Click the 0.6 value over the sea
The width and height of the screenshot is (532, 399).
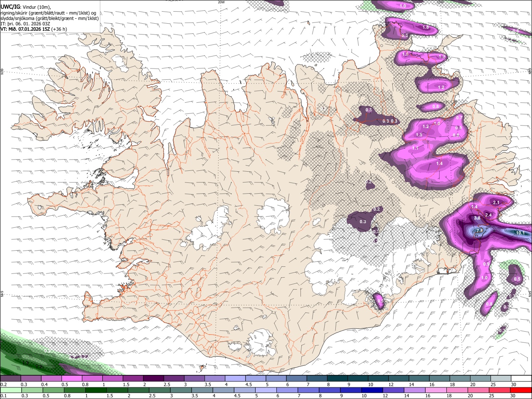click(x=515, y=31)
